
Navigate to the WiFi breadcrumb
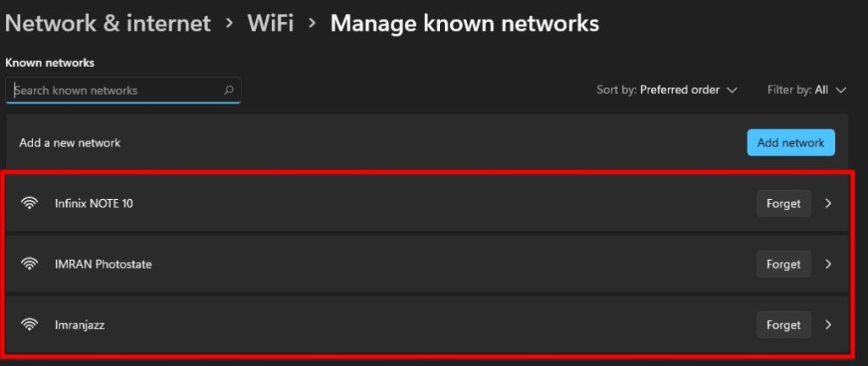[270, 24]
